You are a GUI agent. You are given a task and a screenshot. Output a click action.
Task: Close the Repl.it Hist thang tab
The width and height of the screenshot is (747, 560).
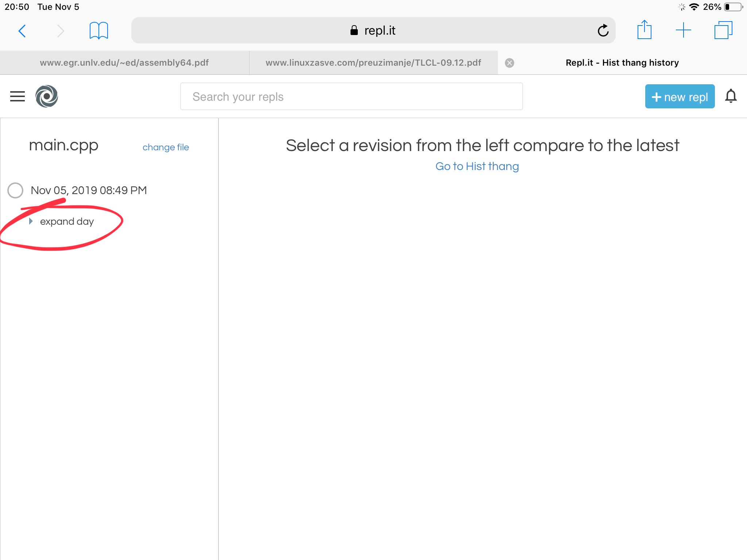click(x=510, y=63)
